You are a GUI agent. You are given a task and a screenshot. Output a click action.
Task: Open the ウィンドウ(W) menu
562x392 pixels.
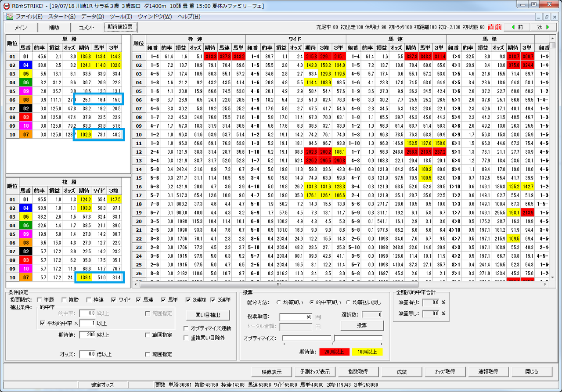coord(155,17)
